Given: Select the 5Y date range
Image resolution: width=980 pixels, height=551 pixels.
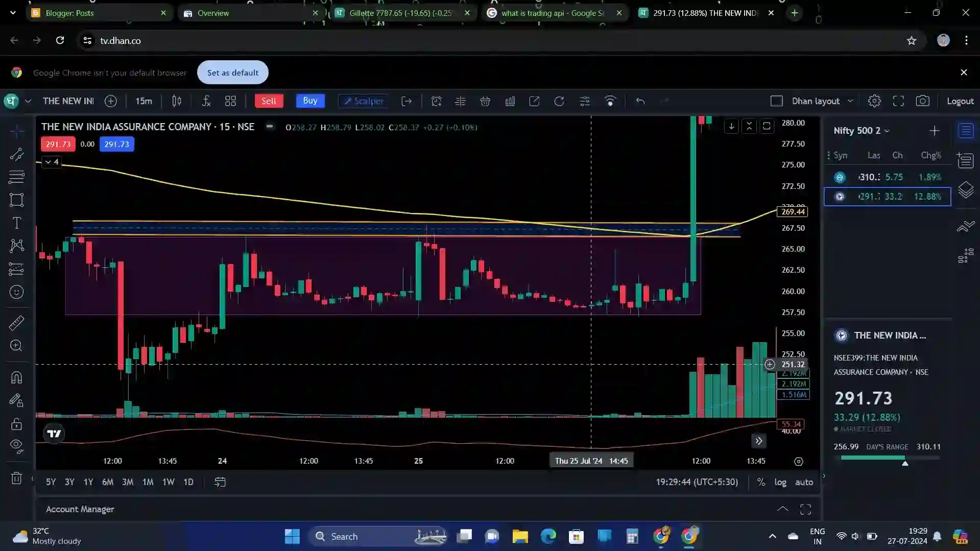Looking at the screenshot, I should point(51,482).
